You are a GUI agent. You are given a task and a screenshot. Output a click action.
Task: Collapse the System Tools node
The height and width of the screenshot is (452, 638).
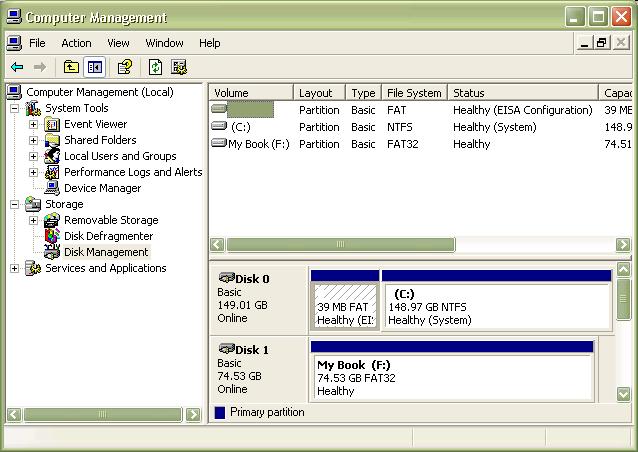14,108
